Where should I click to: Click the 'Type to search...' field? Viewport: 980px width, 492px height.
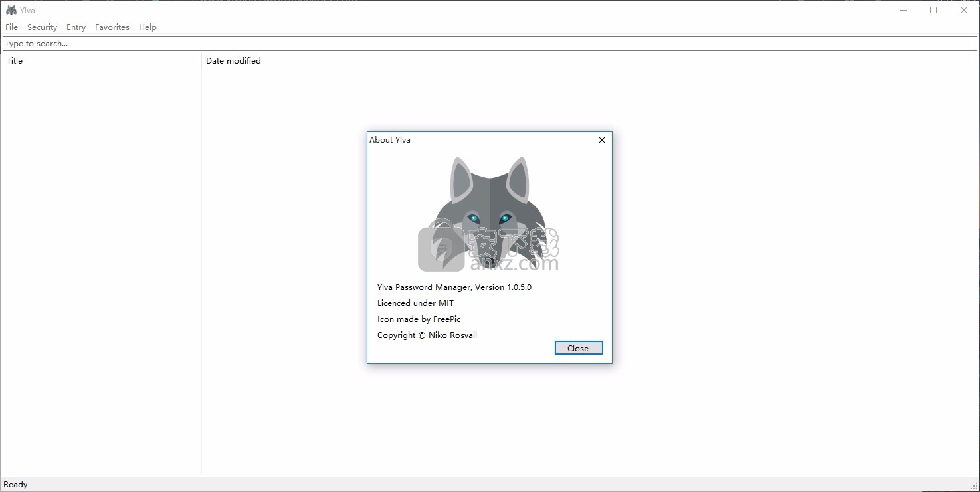(x=490, y=44)
